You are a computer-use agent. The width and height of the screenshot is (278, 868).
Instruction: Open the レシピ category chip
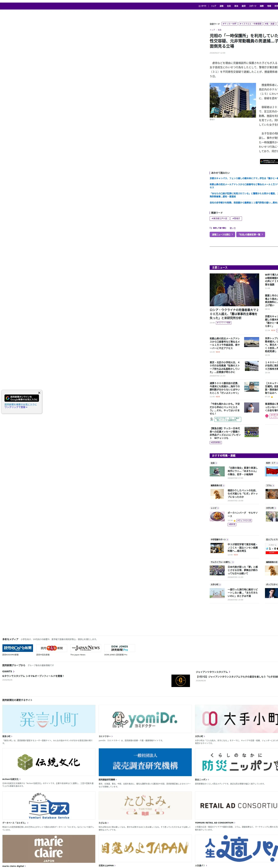point(215,508)
